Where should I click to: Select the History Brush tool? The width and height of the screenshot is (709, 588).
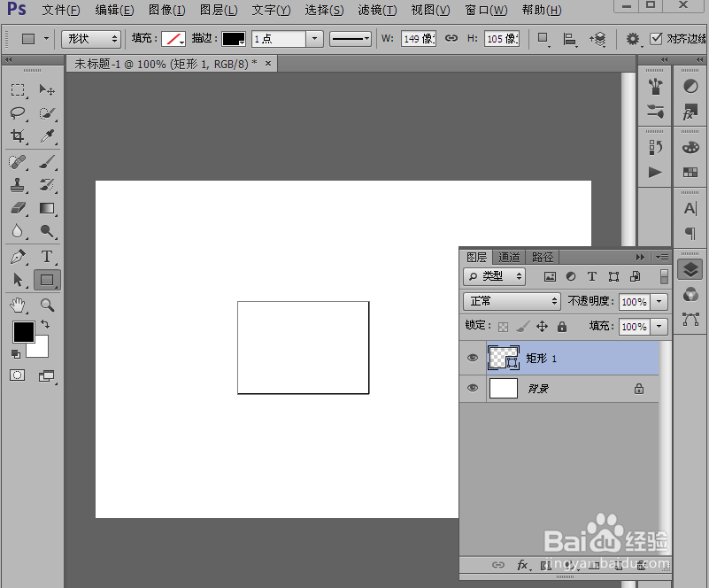[47, 185]
